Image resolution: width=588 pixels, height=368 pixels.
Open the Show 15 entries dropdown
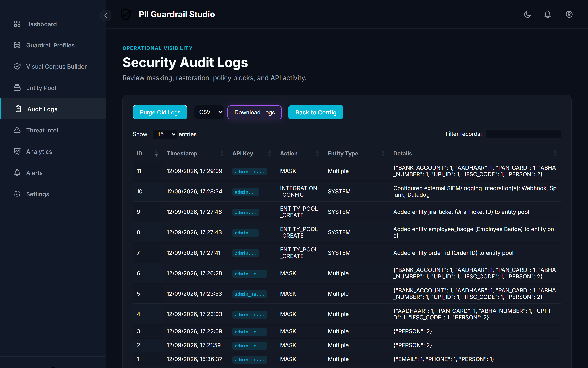coord(165,134)
